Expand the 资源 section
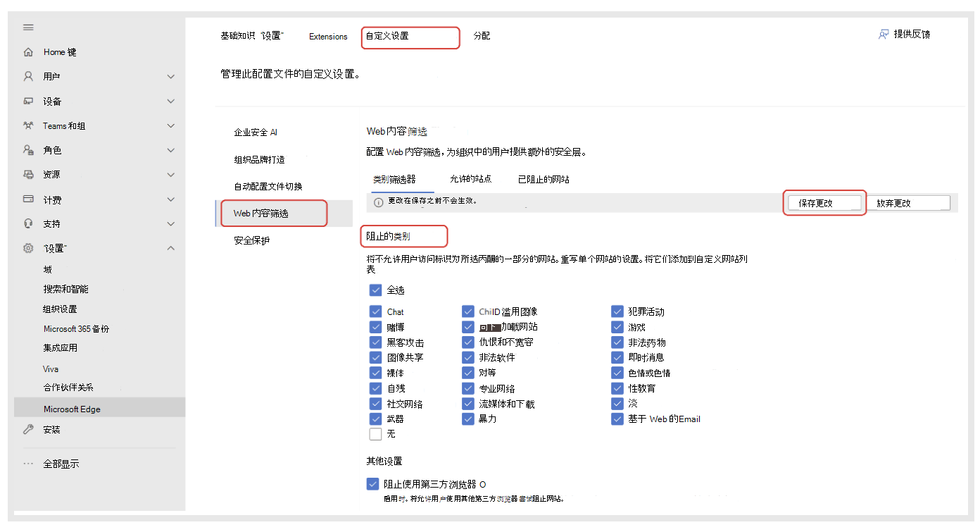The height and width of the screenshot is (532, 980). (170, 174)
